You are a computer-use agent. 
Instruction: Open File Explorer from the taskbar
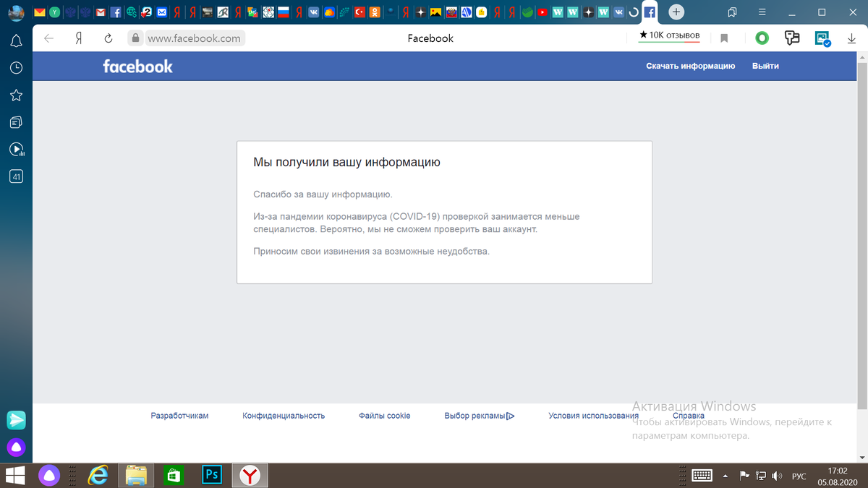[136, 475]
